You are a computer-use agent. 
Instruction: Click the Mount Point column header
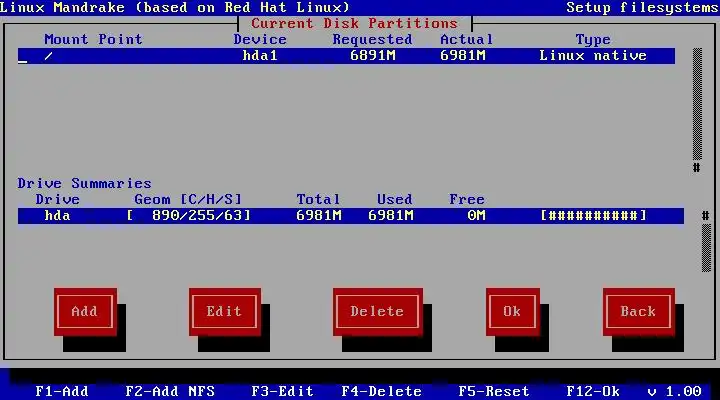pos(93,39)
